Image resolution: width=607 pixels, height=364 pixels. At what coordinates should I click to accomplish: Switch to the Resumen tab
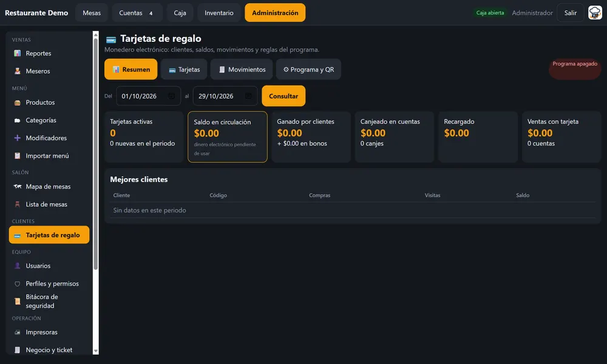coord(131,69)
